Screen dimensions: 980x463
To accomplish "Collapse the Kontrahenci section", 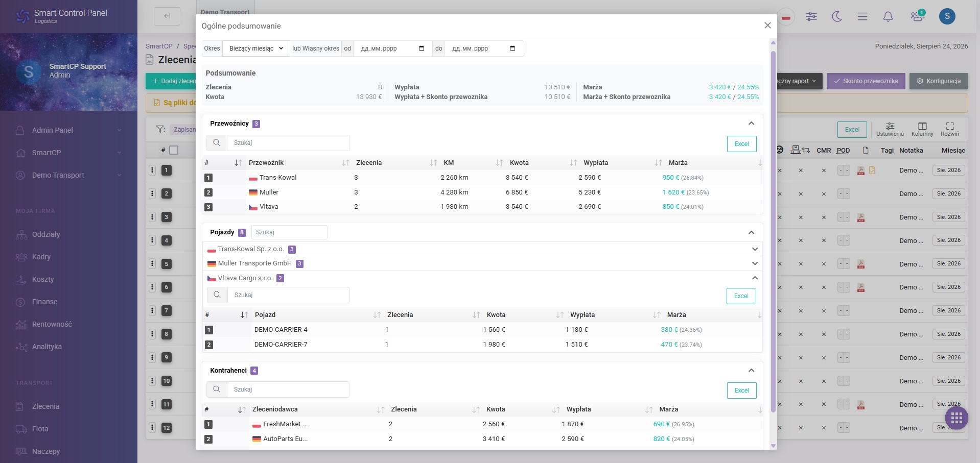I will pyautogui.click(x=751, y=371).
